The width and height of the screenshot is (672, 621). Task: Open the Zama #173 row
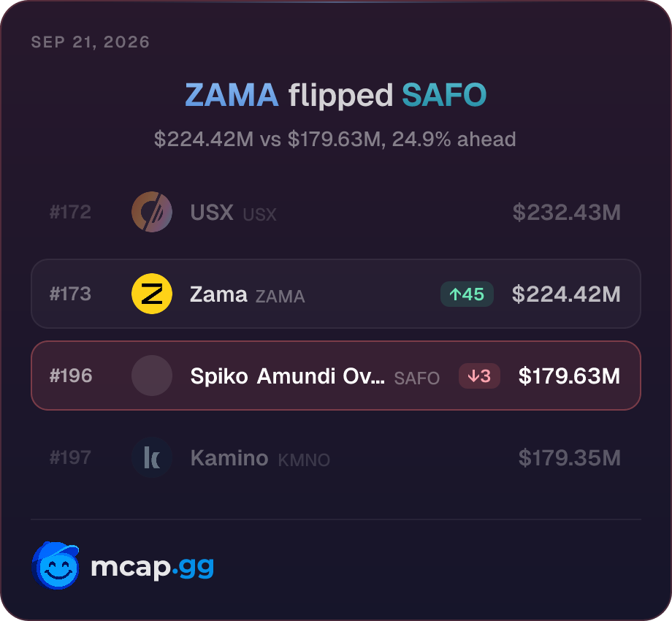336,294
